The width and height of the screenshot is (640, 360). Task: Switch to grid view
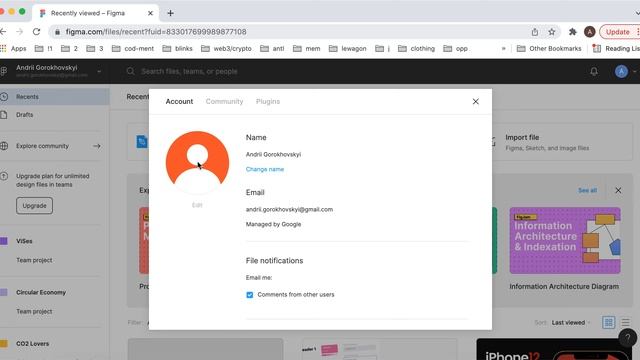(608, 322)
